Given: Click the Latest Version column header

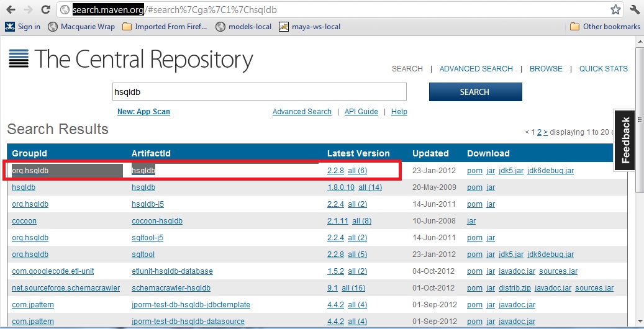Looking at the screenshot, I should tap(358, 153).
